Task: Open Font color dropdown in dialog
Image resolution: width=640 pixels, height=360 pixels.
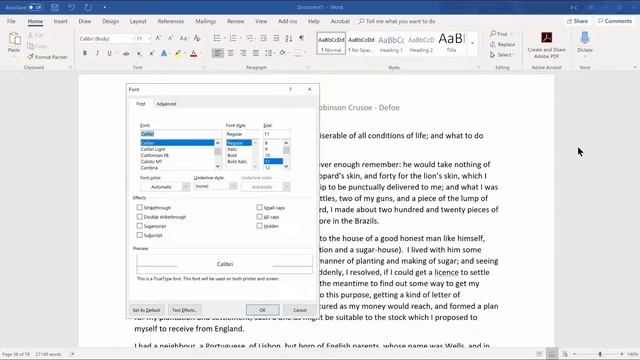Action: (185, 187)
